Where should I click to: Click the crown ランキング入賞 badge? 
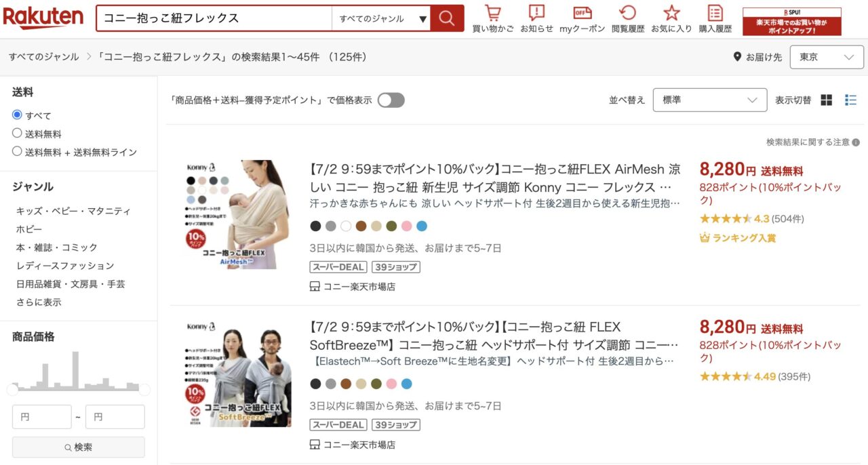(737, 238)
